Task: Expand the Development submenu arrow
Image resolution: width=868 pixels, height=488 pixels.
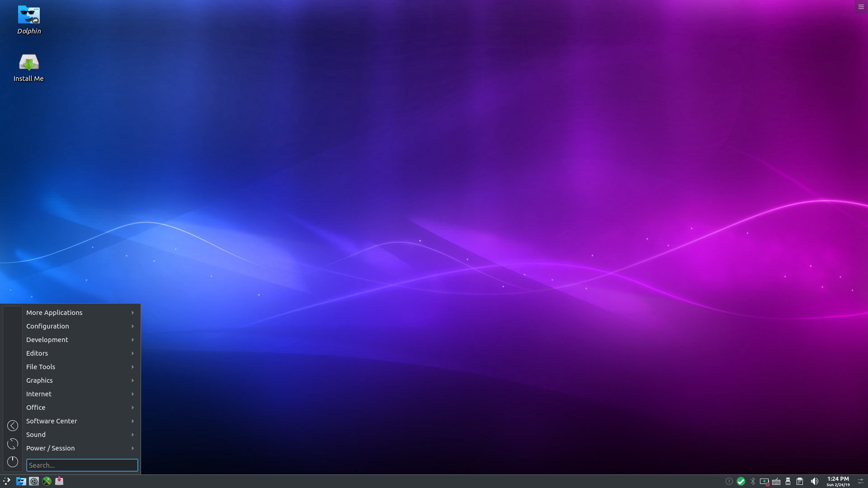Action: (133, 340)
